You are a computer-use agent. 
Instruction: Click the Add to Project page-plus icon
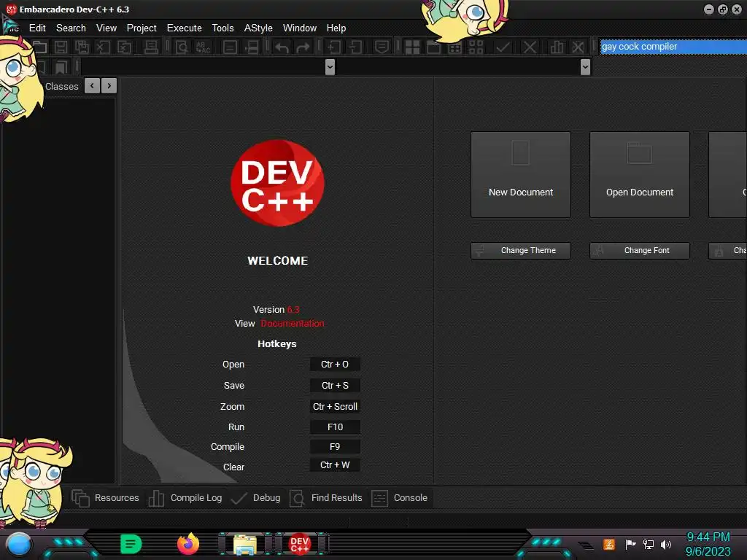click(333, 47)
